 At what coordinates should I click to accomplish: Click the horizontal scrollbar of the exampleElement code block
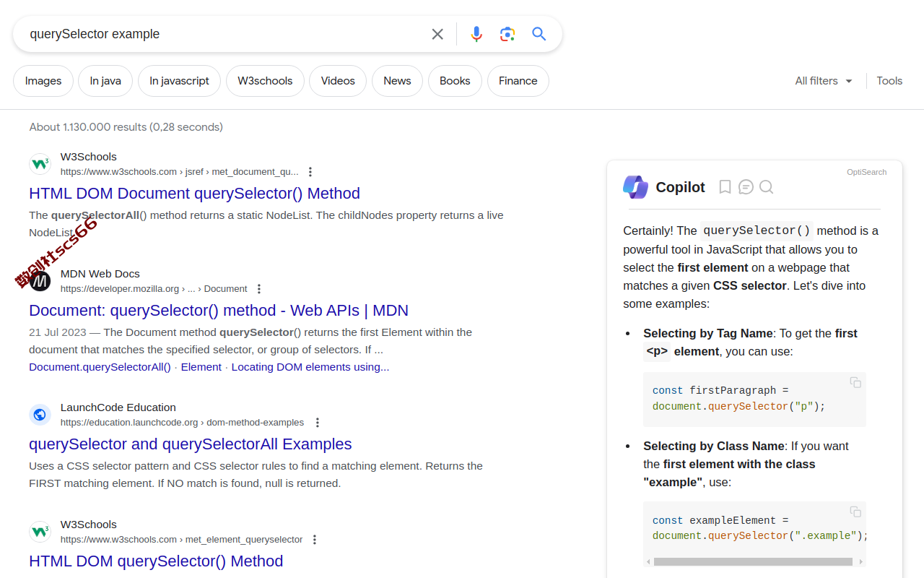[753, 561]
